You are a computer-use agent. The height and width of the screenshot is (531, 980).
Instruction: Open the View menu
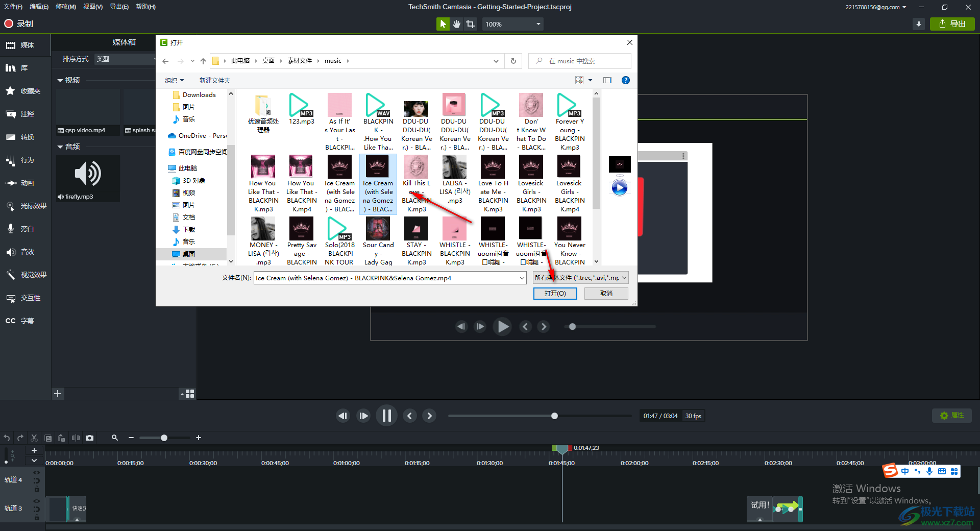tap(93, 7)
